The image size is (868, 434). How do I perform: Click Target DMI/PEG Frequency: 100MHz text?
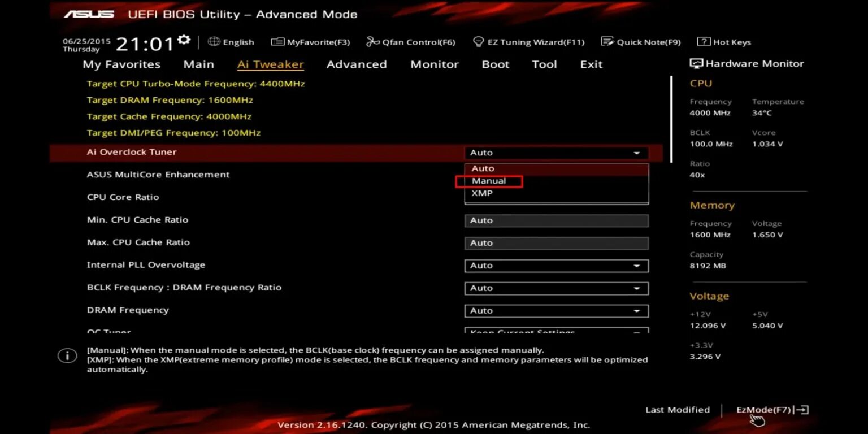click(x=173, y=133)
